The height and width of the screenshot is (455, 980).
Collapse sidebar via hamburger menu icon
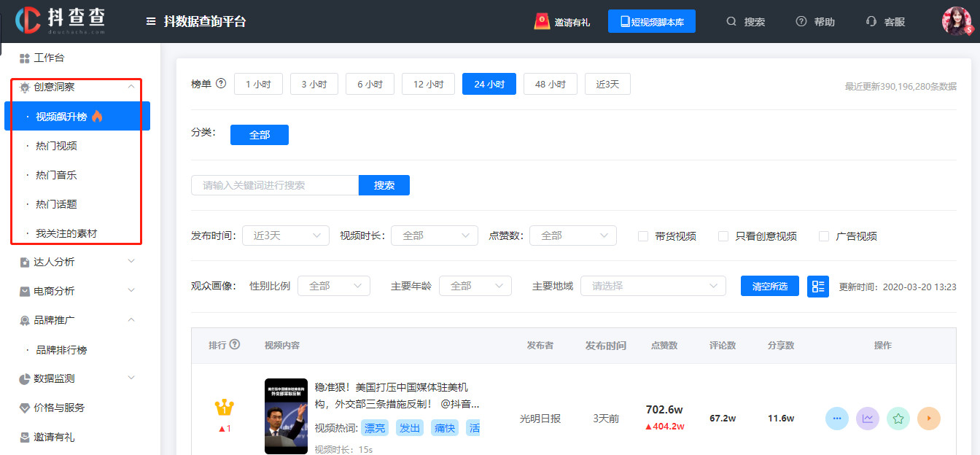pos(149,21)
